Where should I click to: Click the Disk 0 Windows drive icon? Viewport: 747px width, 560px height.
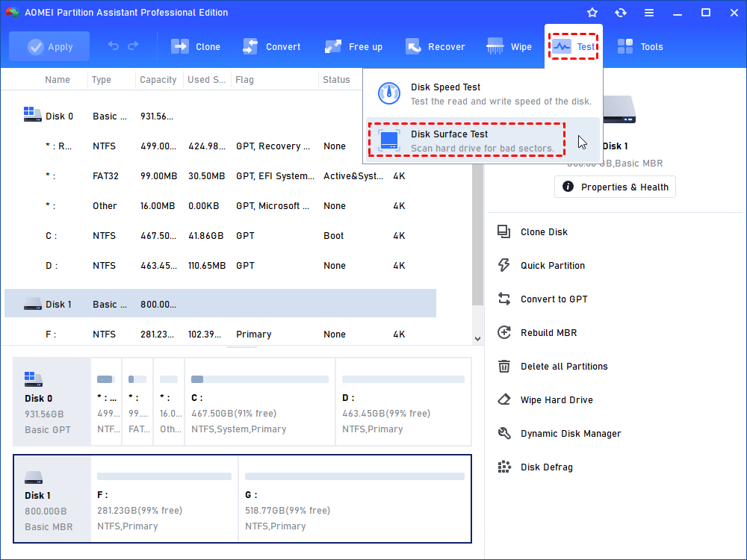32,114
